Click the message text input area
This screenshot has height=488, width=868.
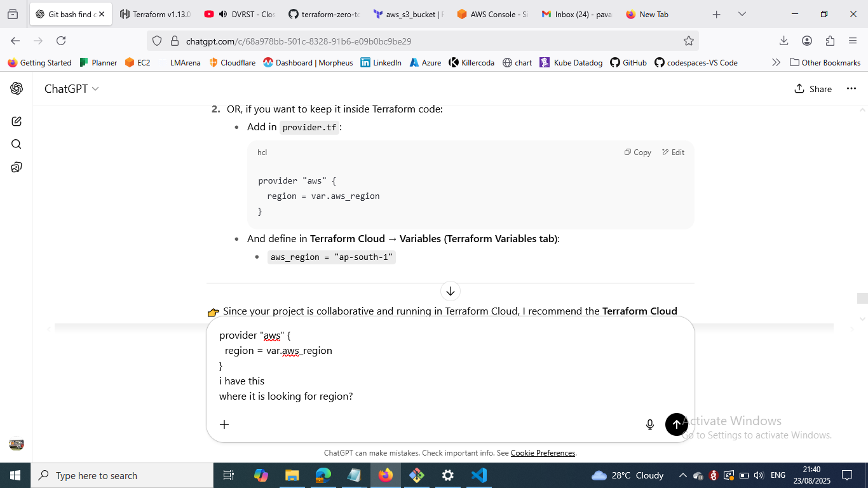click(445, 365)
